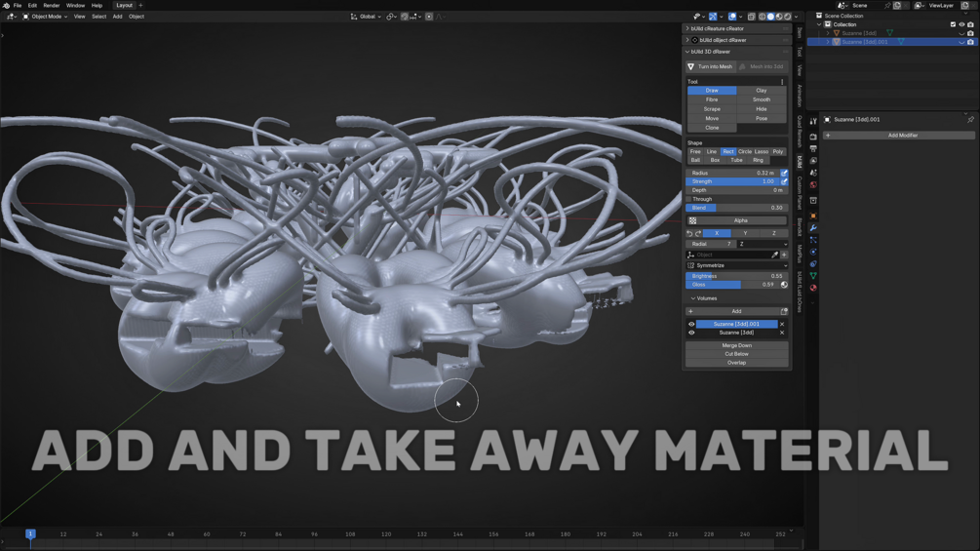Click the duplicate volume icon beside Add
980x551 pixels.
click(784, 311)
